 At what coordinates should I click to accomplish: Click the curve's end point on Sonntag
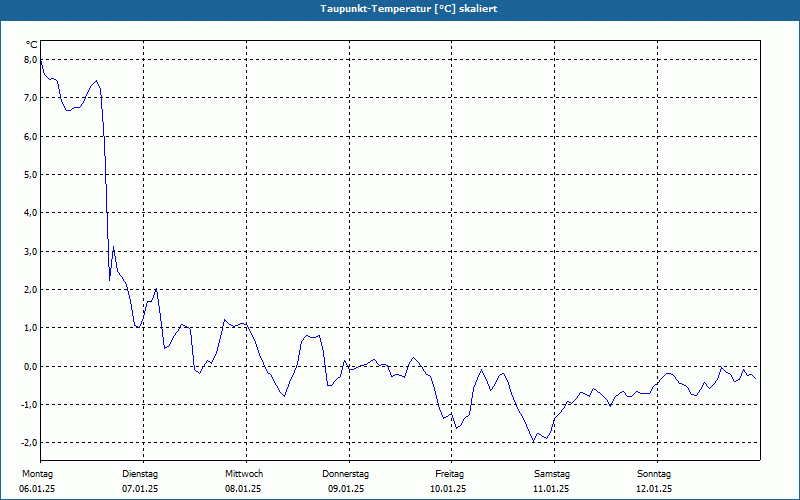756,379
